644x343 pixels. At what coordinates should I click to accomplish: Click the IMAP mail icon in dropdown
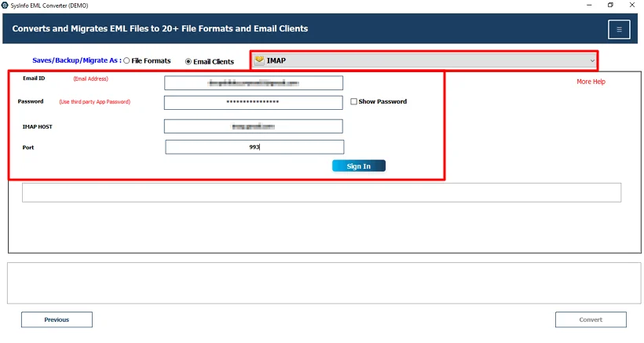pyautogui.click(x=259, y=60)
